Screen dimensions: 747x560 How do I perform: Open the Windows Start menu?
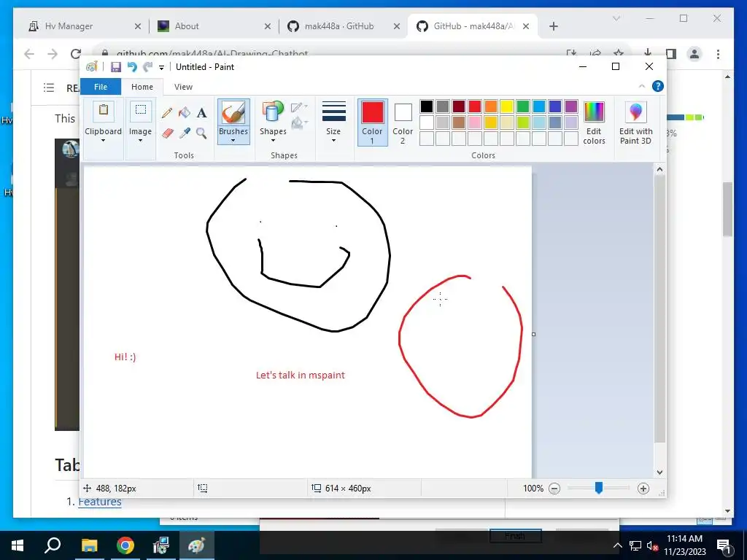click(x=18, y=545)
